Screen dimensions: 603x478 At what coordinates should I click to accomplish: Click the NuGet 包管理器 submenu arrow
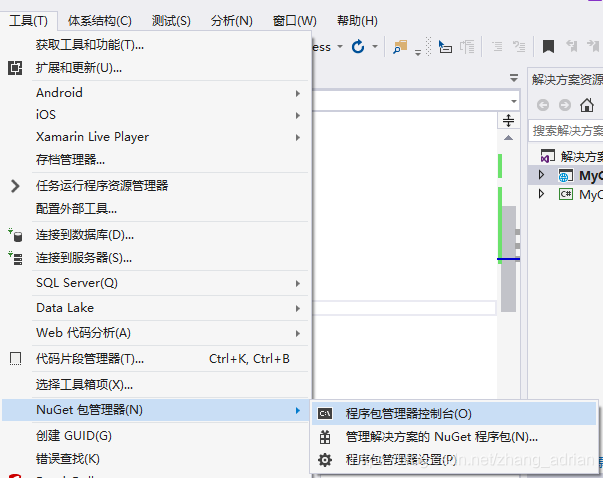coord(298,410)
